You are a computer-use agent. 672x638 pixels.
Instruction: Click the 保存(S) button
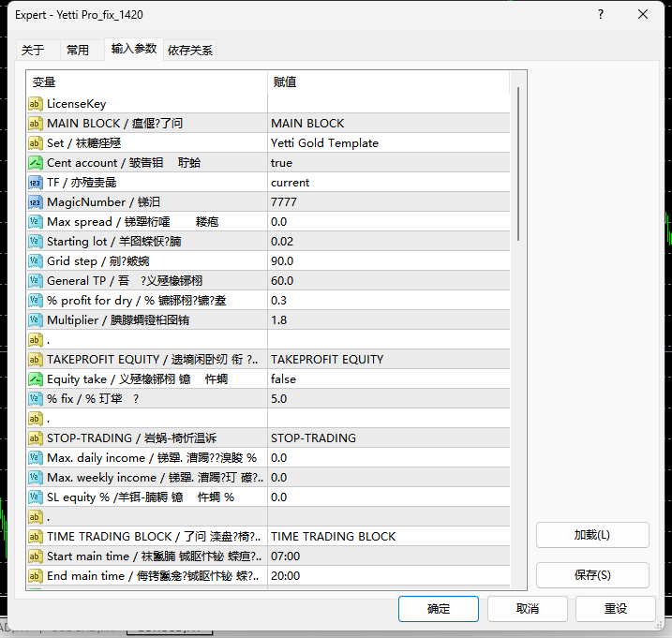592,575
